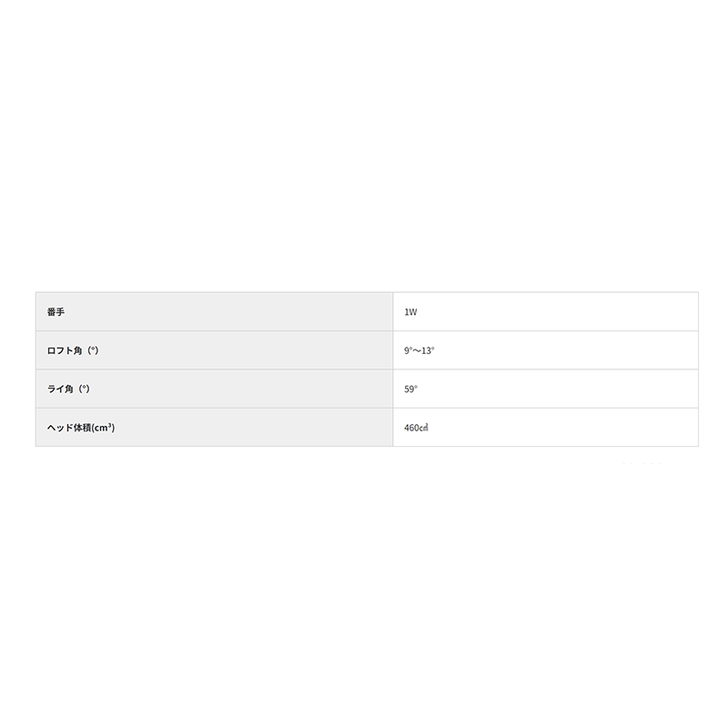Click the ヘッド体積 text
This screenshot has width=728, height=728.
(71, 428)
